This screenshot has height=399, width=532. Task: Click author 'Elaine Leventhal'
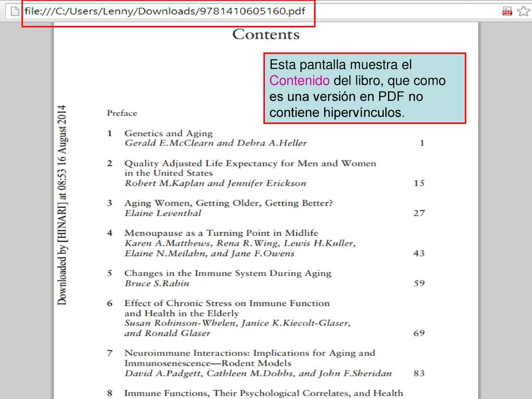(x=163, y=214)
